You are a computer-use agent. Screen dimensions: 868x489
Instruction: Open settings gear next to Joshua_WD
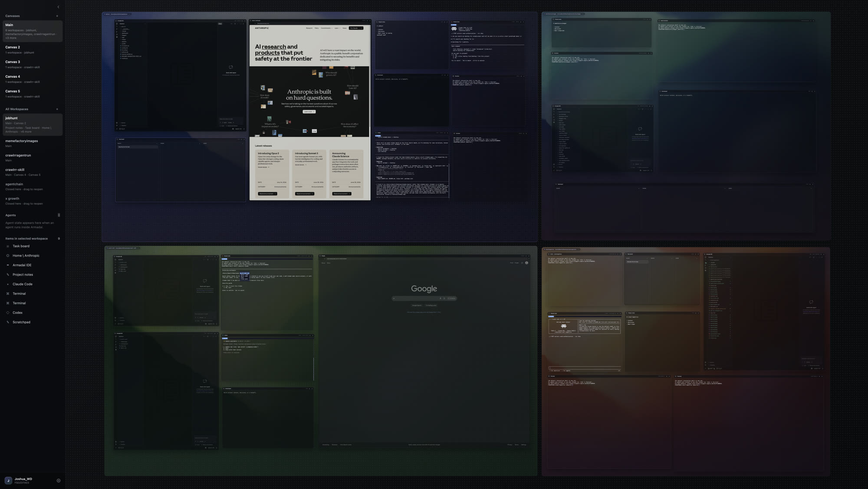(59, 481)
